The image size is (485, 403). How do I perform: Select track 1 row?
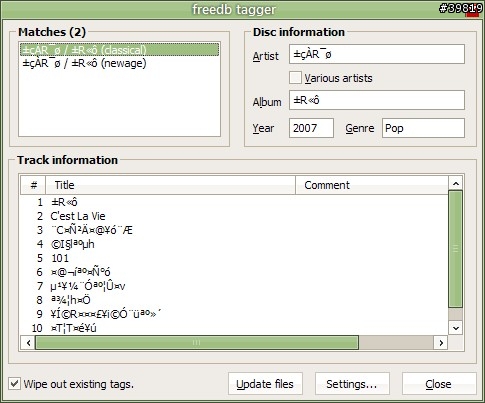234,202
